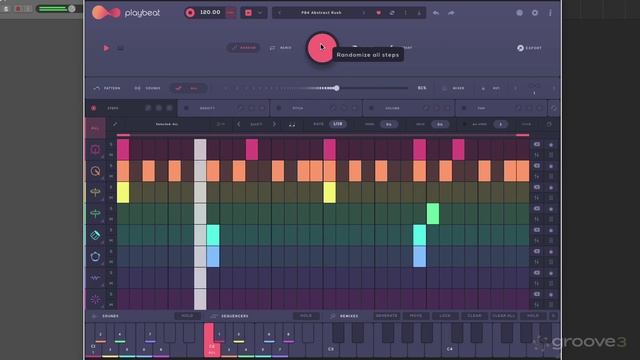This screenshot has width=640, height=360.
Task: Go to the previous preset arrow
Action: point(280,13)
